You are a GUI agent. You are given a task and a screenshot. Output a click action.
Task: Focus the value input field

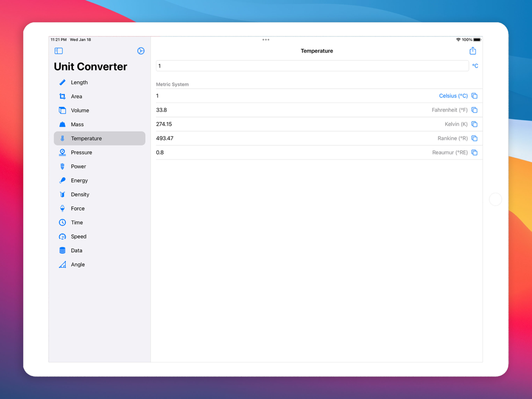[x=312, y=66]
